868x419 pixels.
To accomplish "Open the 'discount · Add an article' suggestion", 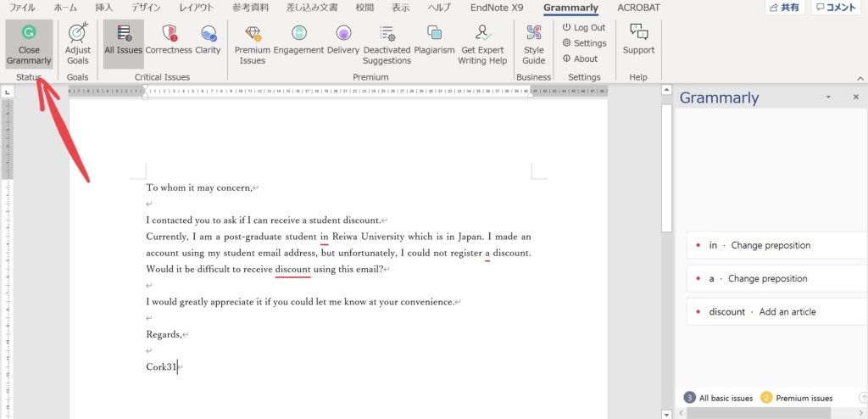I will [x=776, y=311].
